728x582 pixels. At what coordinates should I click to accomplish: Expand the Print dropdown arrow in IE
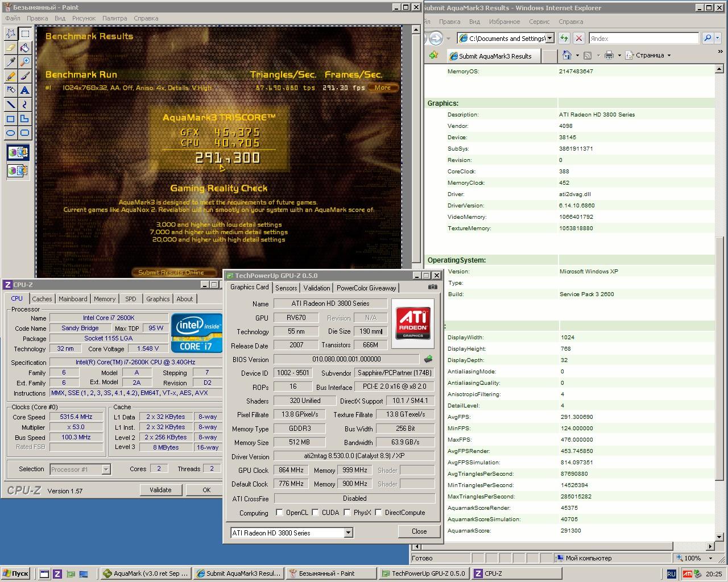(619, 55)
